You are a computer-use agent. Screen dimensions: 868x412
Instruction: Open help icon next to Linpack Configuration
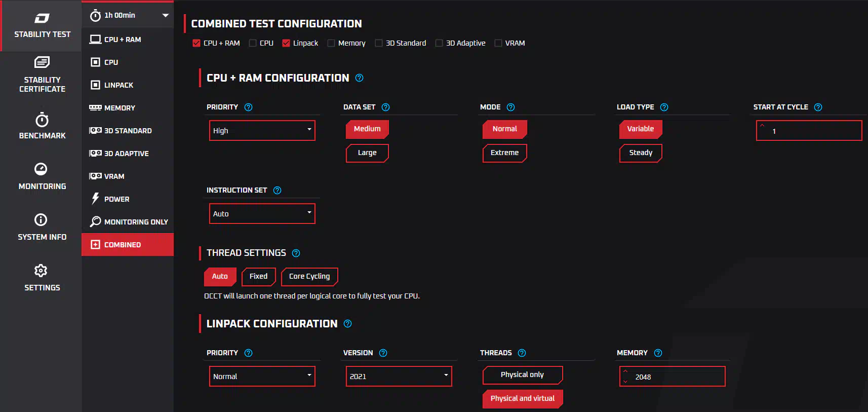348,323
